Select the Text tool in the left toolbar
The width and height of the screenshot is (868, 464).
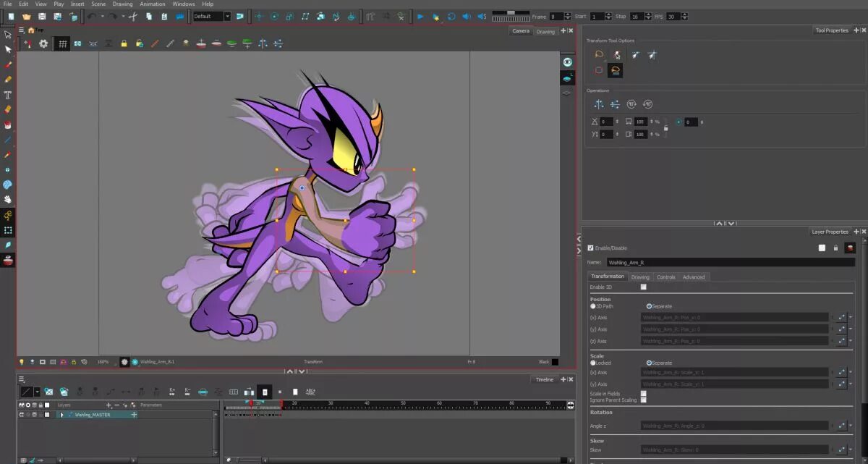8,94
